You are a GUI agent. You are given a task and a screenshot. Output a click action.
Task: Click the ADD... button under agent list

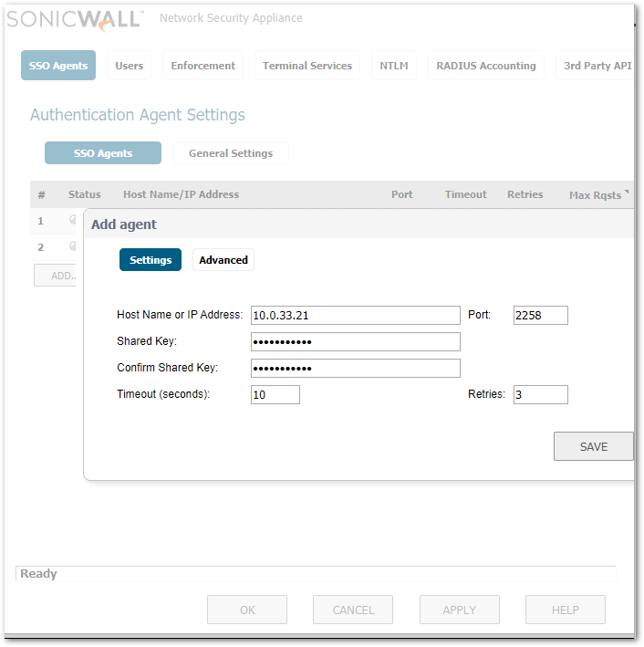pyautogui.click(x=59, y=275)
